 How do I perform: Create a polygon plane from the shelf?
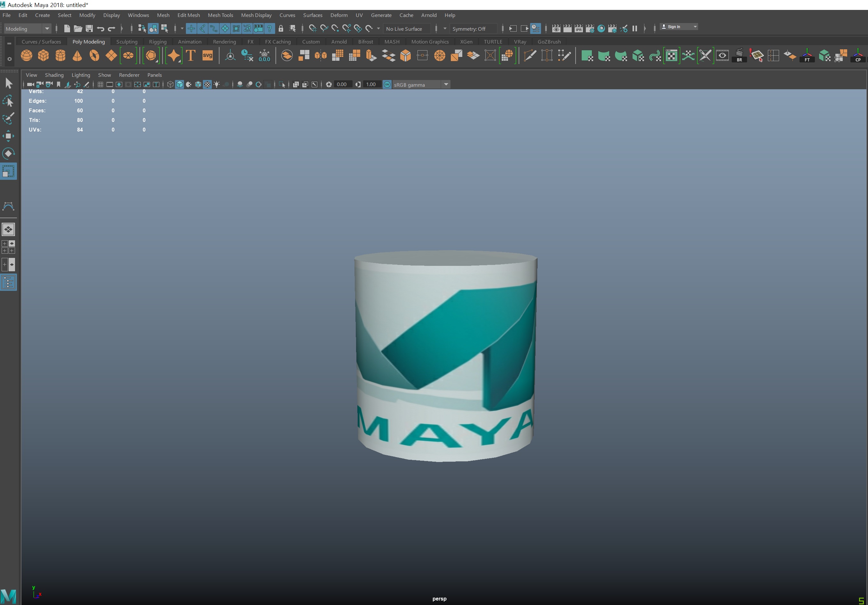coord(111,56)
